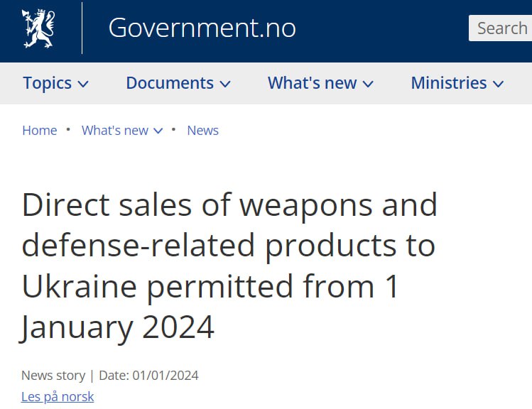The image size is (532, 409).
Task: Click the chevron arrow beside Topics
Action: click(x=83, y=84)
